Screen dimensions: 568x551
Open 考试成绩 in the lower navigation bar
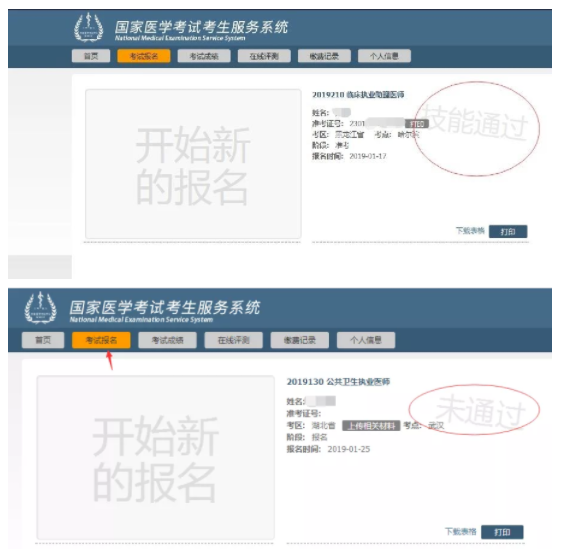point(167,340)
